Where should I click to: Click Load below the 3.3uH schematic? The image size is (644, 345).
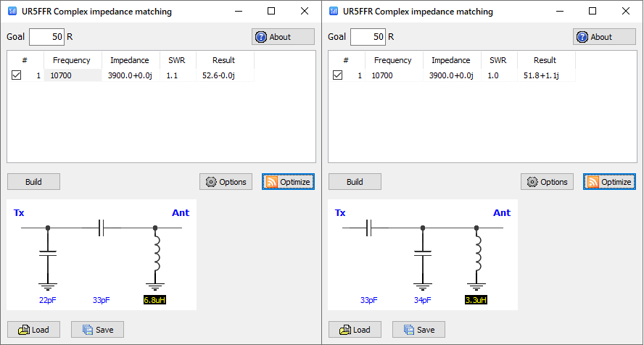coord(355,330)
